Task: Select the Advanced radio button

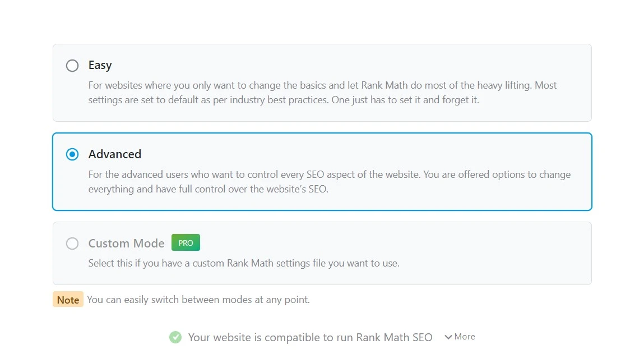Action: 72,154
